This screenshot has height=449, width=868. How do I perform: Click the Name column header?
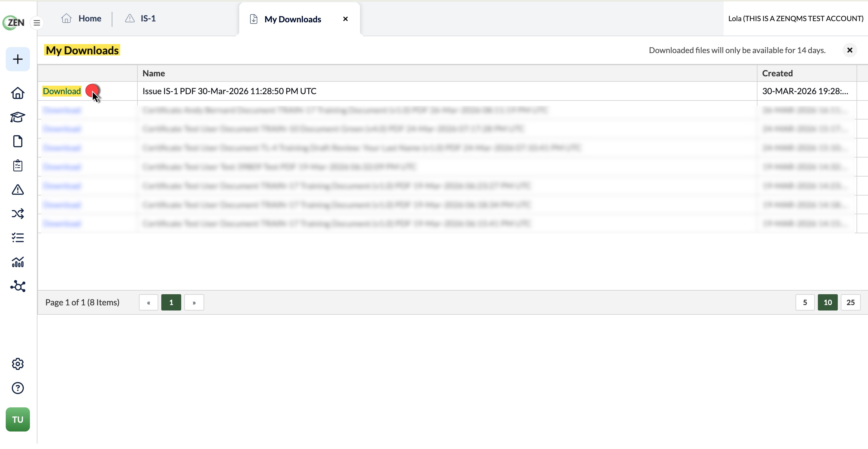(447, 73)
